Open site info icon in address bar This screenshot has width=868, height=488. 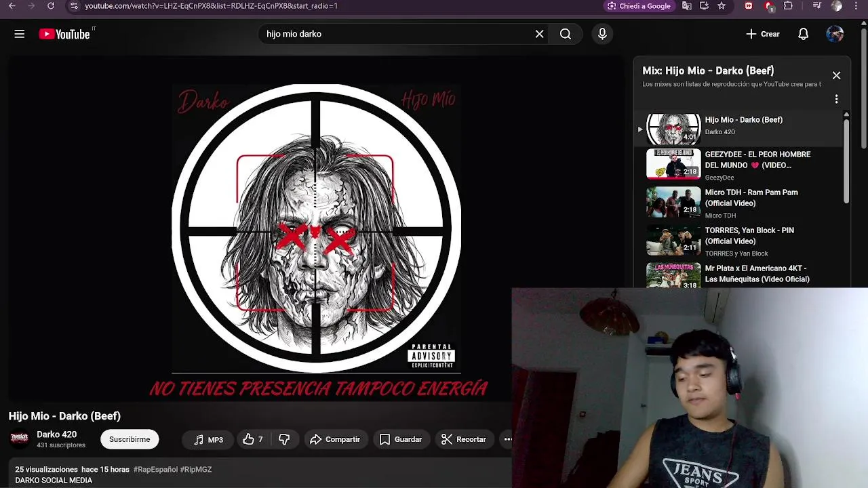(x=74, y=5)
